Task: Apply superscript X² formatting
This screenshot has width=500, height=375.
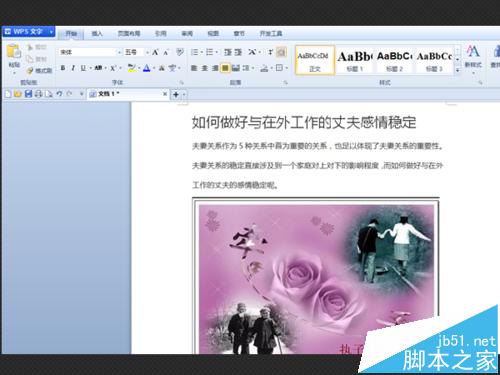Action: 113,68
